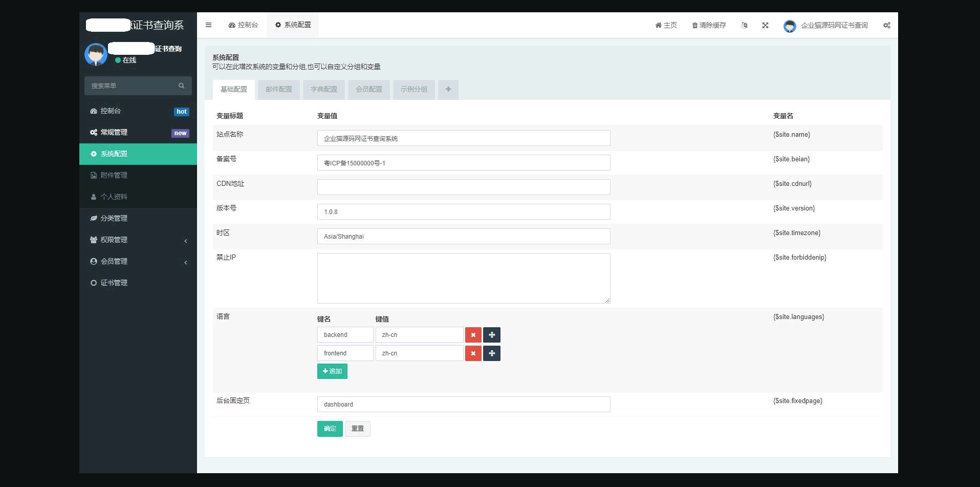Delete the backend language row
Viewport: 980px width, 487px height.
473,335
